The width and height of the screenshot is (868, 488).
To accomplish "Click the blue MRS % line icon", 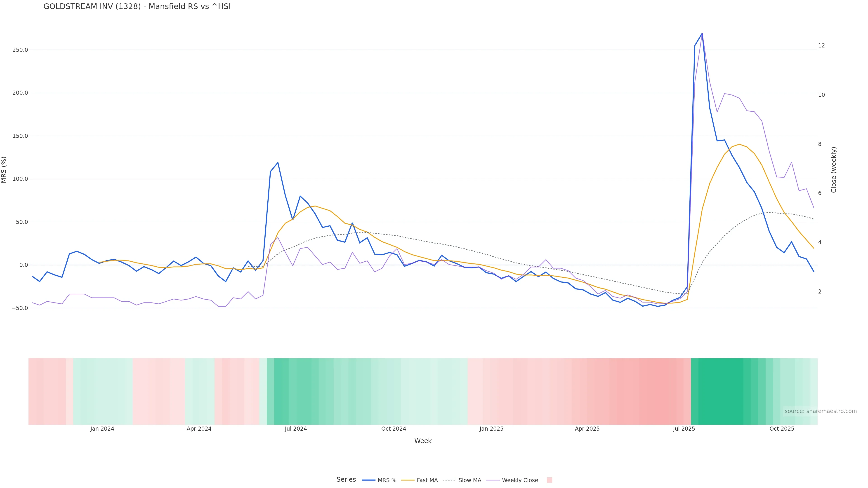I will tap(369, 480).
